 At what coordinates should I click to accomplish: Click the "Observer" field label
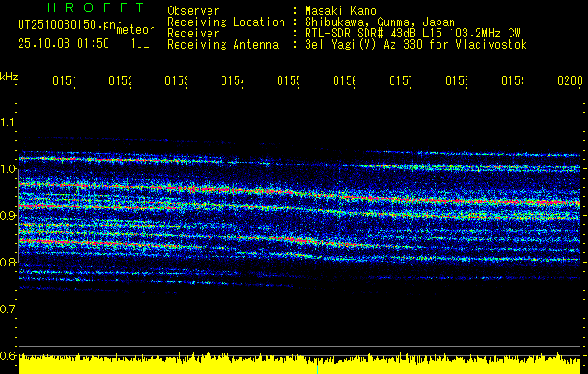(194, 11)
